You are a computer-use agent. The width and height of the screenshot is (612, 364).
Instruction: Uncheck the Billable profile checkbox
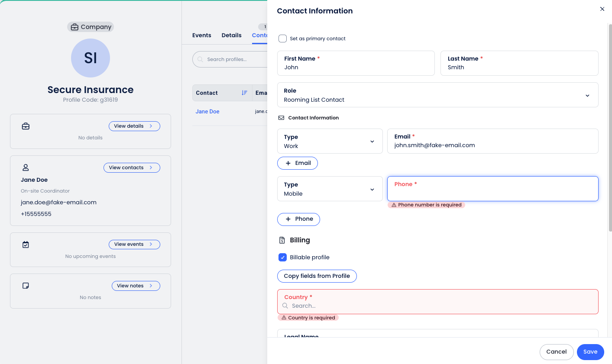[x=283, y=258]
